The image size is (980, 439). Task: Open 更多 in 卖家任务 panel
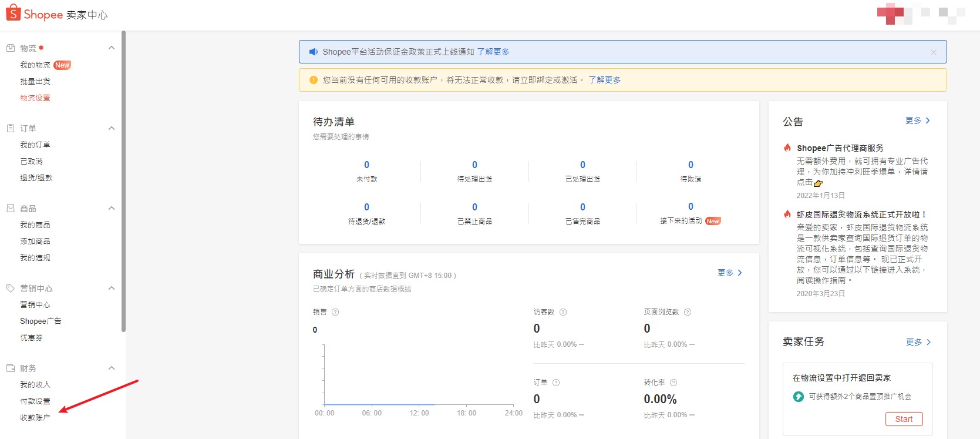pos(918,342)
